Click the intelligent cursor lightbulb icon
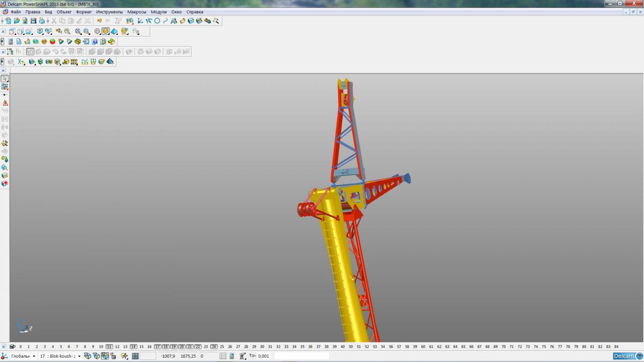Screen dimensions: 644x362 coord(124,356)
